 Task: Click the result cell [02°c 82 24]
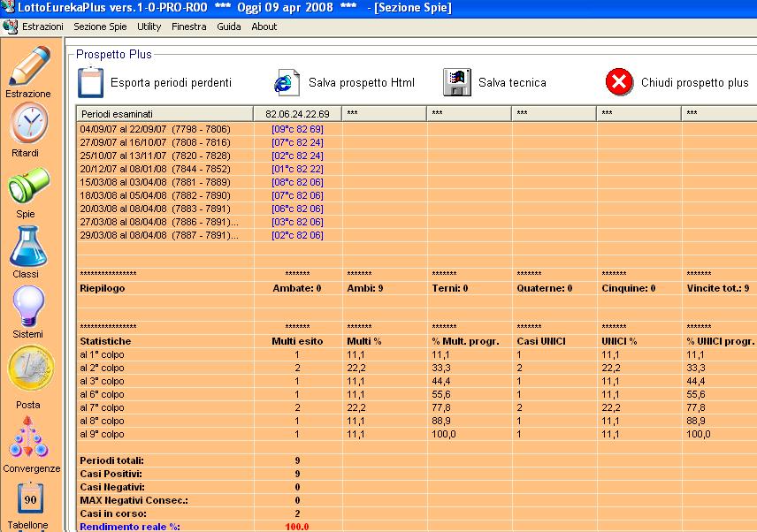click(x=297, y=156)
